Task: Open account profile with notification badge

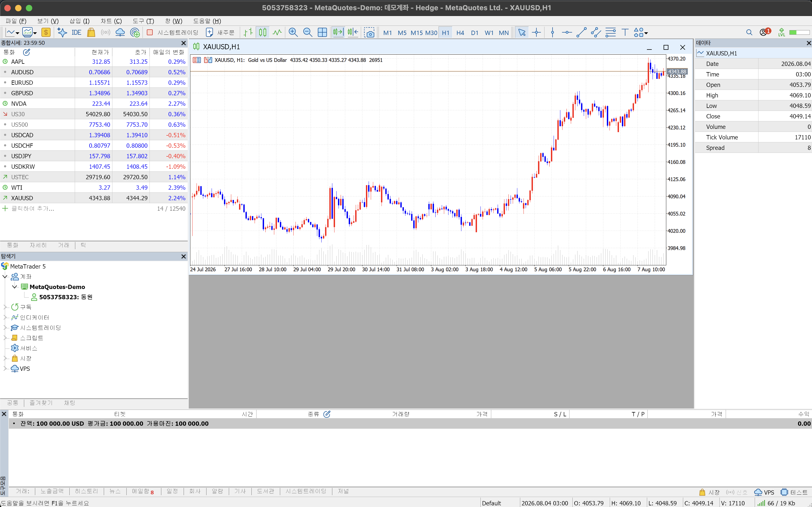Action: (765, 32)
